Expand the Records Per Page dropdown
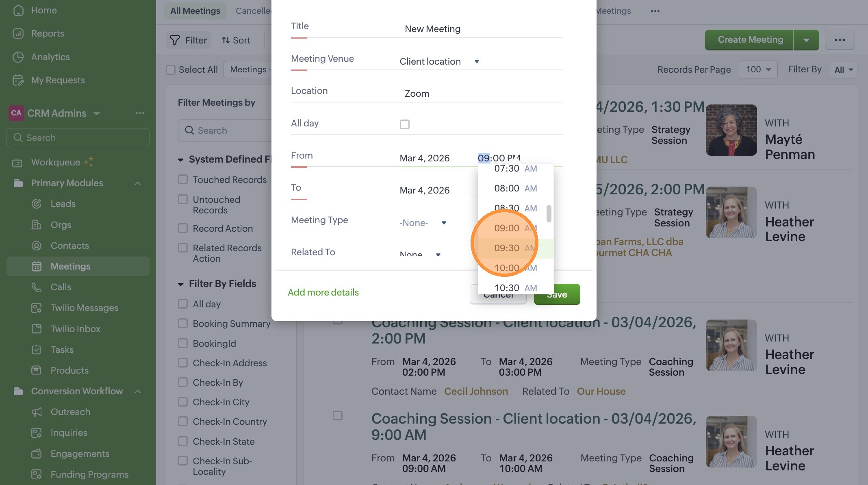The image size is (868, 485). pyautogui.click(x=758, y=70)
